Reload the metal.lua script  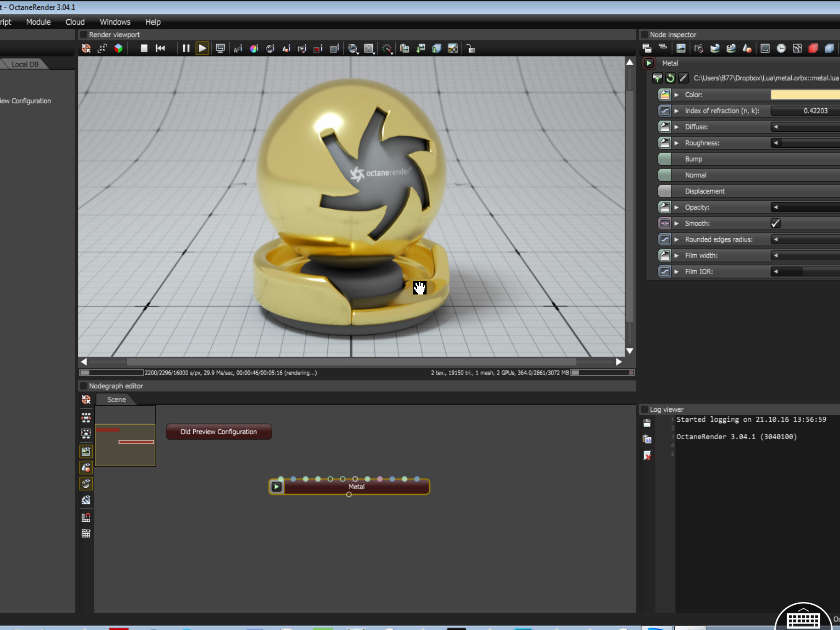[x=670, y=78]
